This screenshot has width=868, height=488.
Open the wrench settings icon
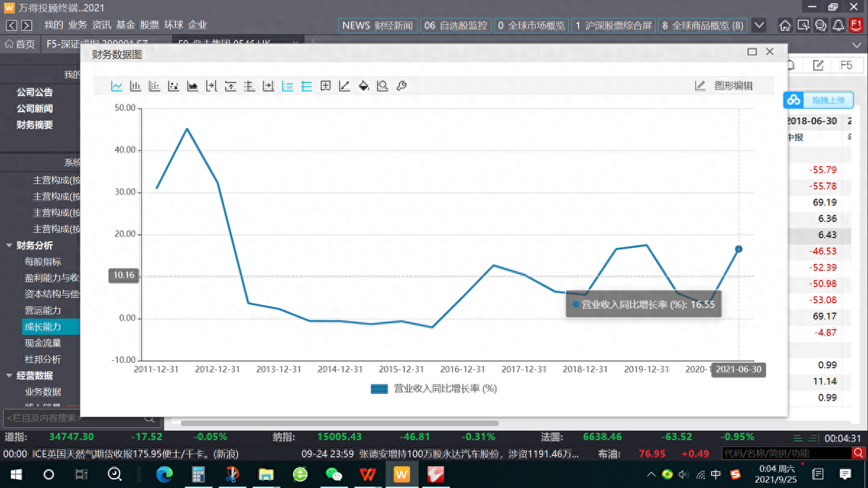[x=401, y=86]
